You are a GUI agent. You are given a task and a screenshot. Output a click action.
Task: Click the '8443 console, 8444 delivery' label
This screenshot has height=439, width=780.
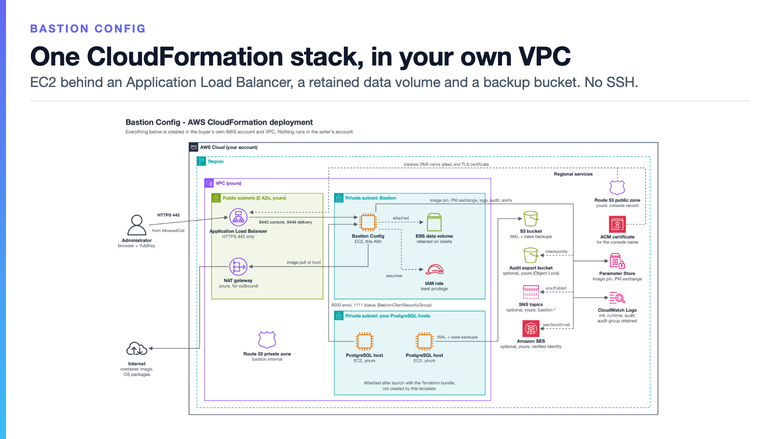285,222
